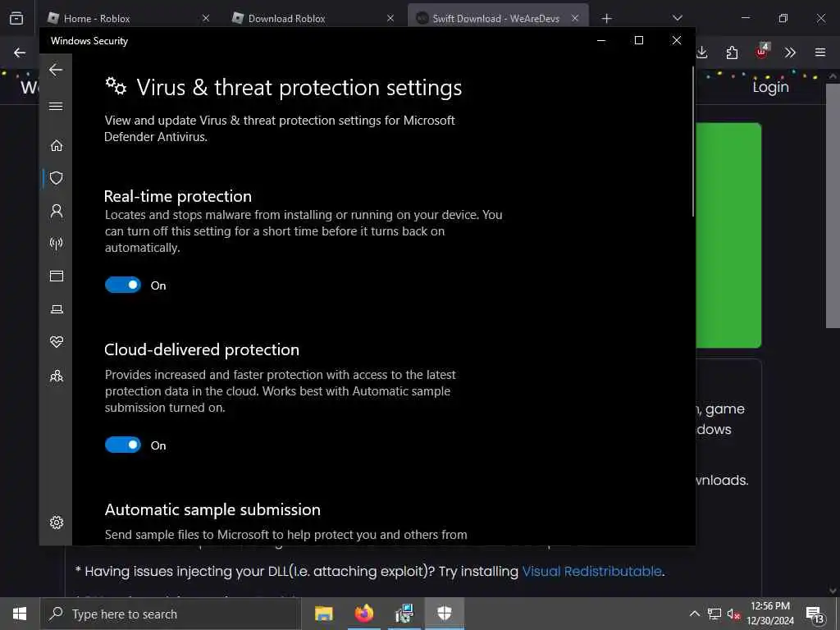Viewport: 840px width, 630px height.
Task: Open the Firefox application menu
Action: [820, 52]
